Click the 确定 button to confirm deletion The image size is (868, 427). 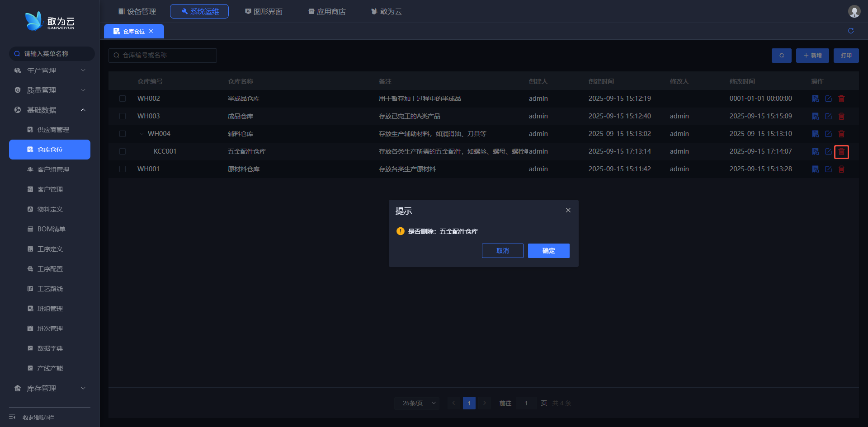point(548,251)
